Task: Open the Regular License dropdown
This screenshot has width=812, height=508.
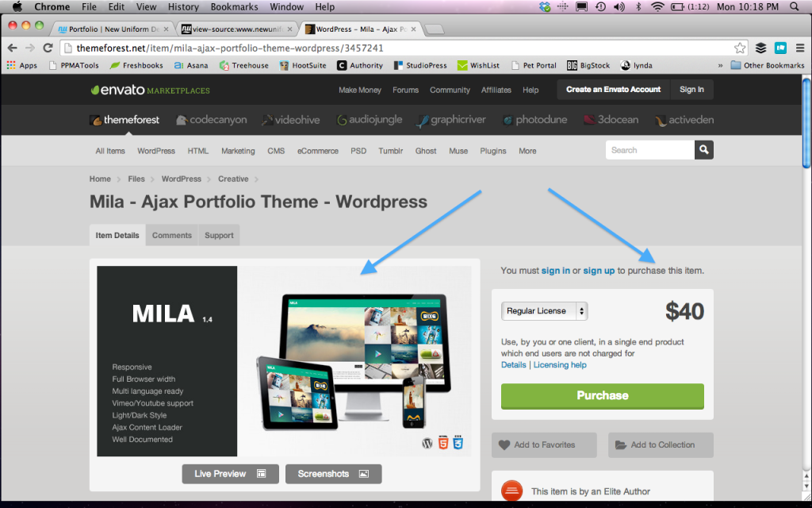Action: [x=544, y=311]
